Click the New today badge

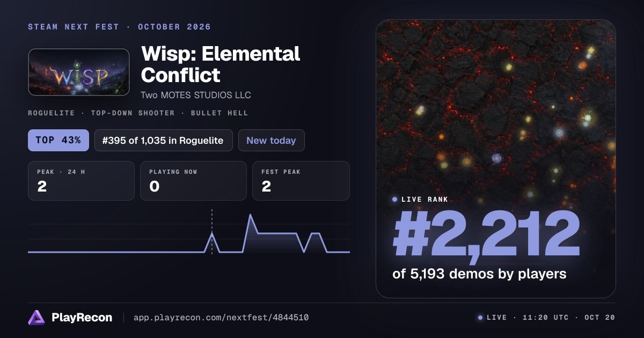271,141
